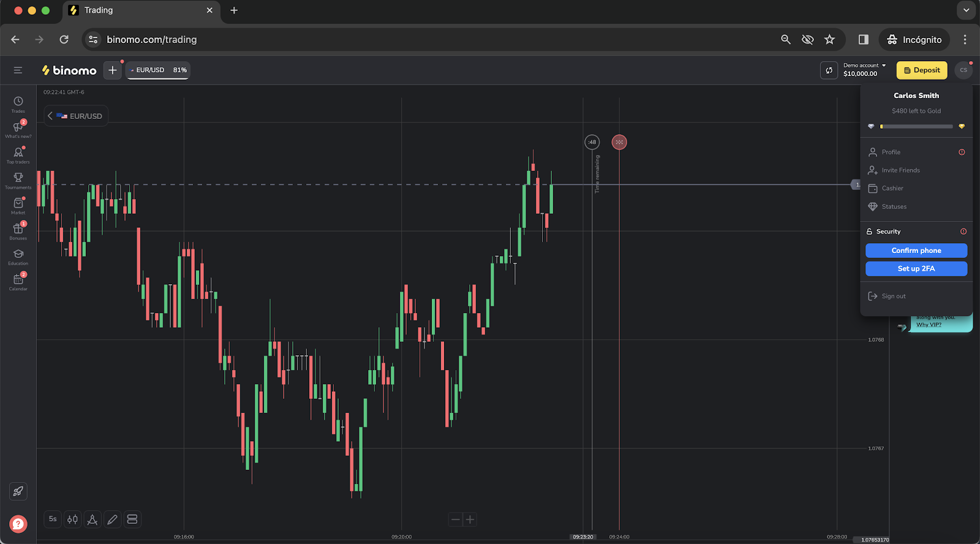
Task: Select the EUR/USD 81% asset tab
Action: coord(158,70)
